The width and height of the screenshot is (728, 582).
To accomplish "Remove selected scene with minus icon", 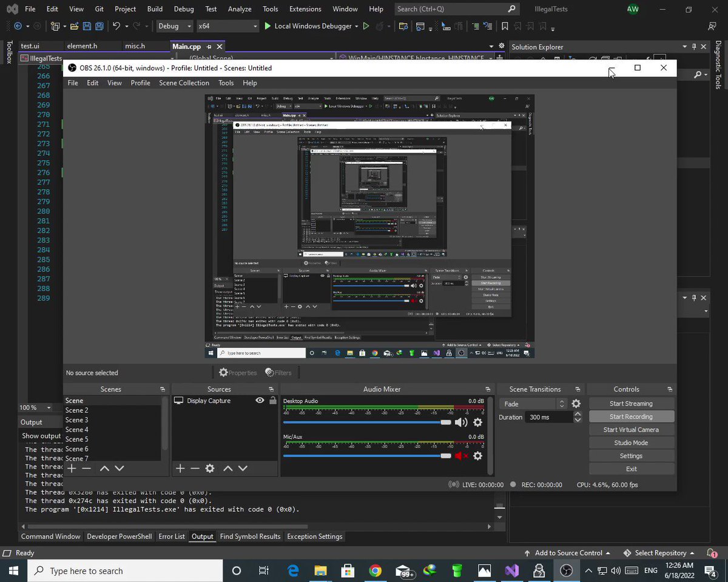I will point(87,468).
